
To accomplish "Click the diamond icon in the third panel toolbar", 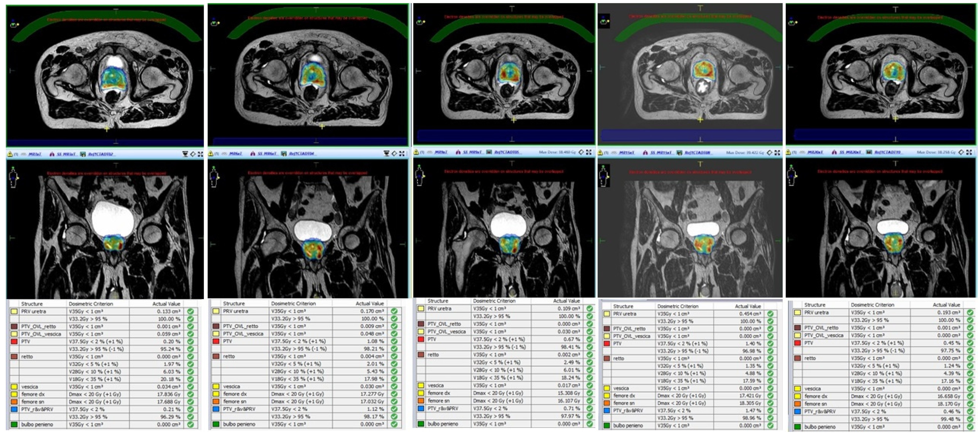I will 581,152.
